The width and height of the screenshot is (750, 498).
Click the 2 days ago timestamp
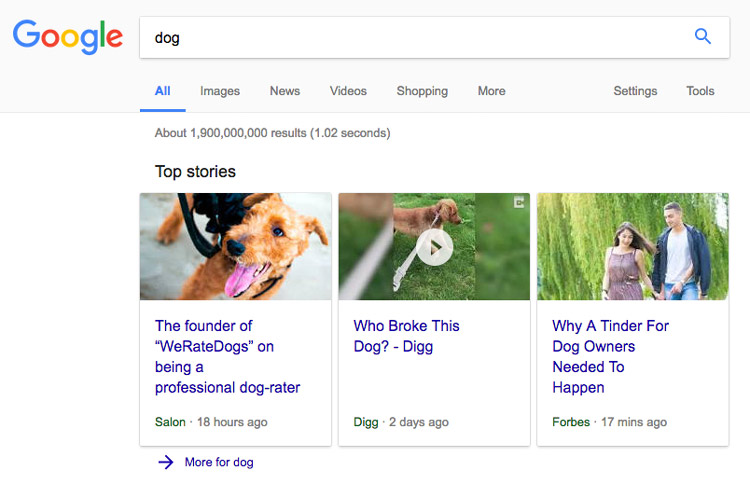click(x=419, y=422)
